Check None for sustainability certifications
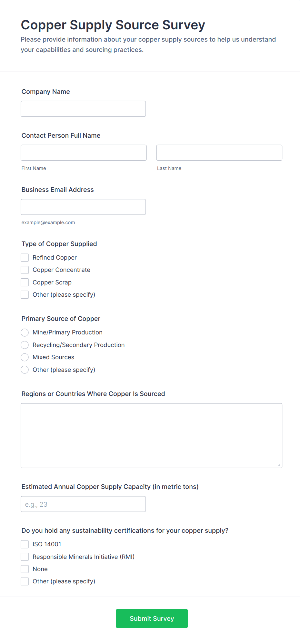The width and height of the screenshot is (300, 644). click(25, 569)
